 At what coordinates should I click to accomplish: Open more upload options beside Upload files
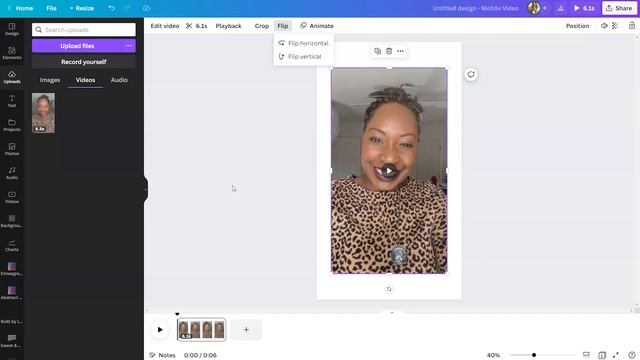pos(129,46)
